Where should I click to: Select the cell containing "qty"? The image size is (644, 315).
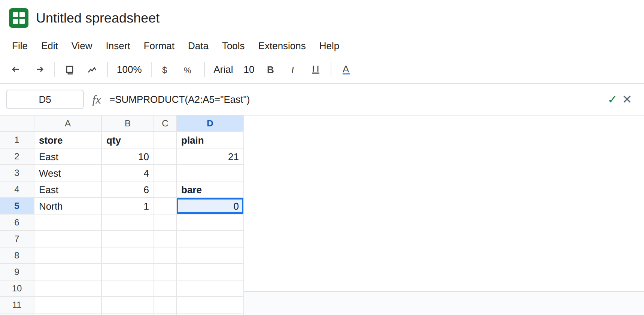[x=128, y=140]
